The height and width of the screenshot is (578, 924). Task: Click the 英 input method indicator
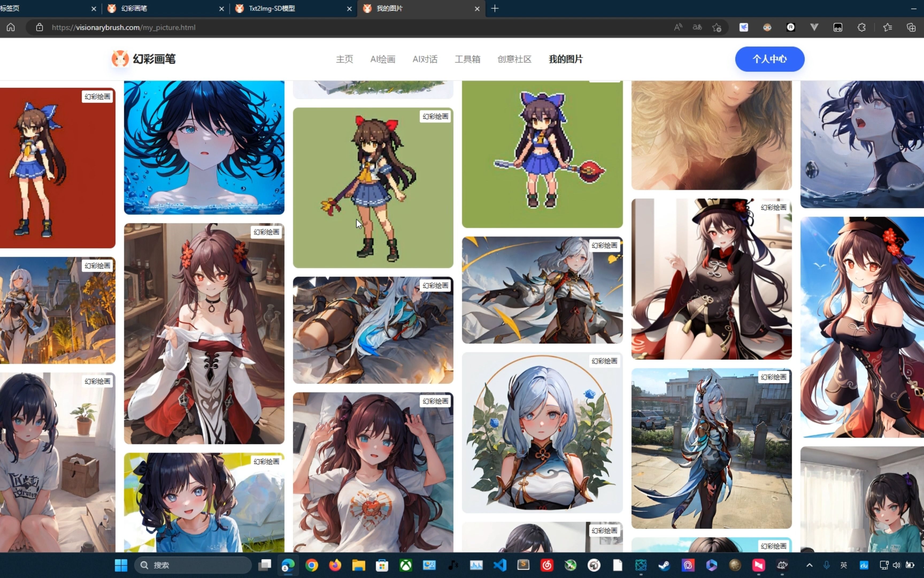coord(844,565)
